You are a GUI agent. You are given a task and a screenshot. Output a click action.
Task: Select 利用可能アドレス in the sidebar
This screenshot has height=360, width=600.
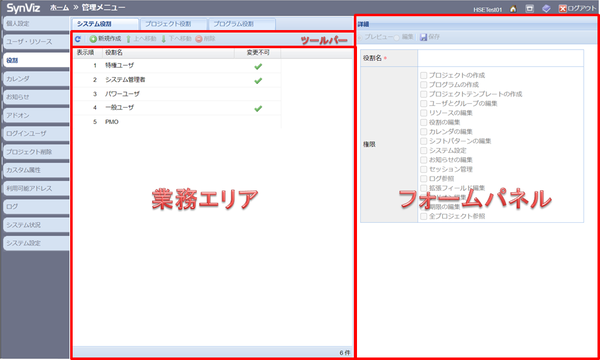(36, 188)
